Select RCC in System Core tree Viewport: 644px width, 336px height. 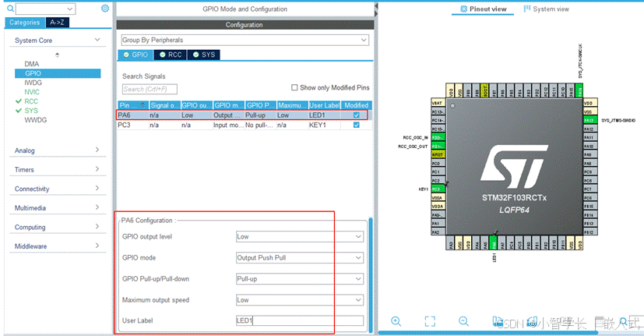(31, 101)
